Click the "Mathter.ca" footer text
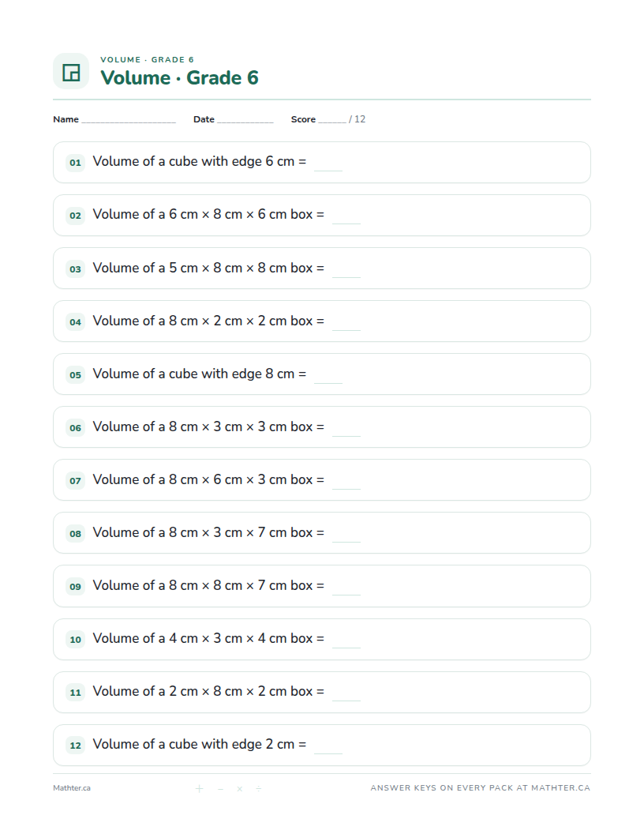This screenshot has width=644, height=834. pyautogui.click(x=72, y=788)
